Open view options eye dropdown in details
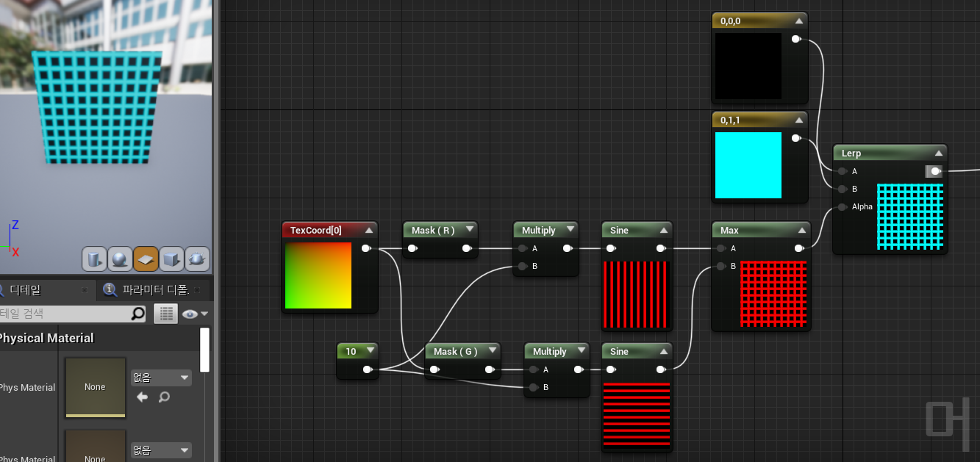 tap(195, 314)
